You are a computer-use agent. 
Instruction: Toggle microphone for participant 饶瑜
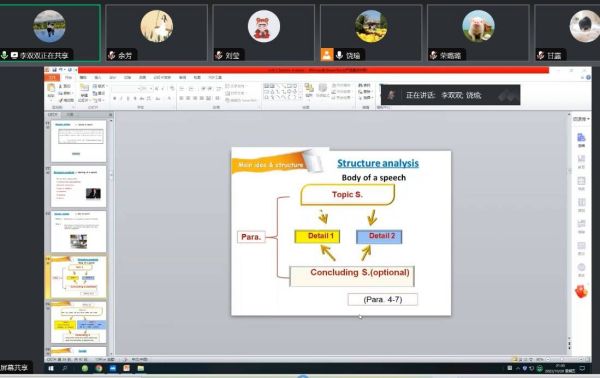339,55
